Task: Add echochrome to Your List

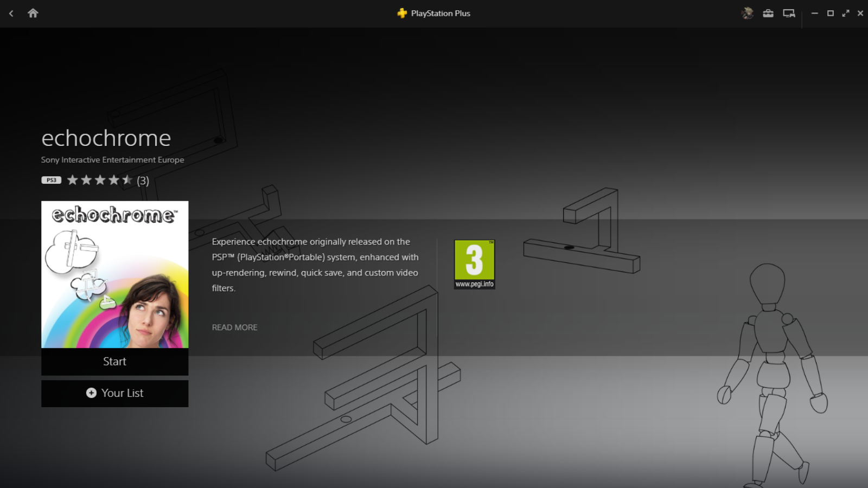Action: coord(115,393)
